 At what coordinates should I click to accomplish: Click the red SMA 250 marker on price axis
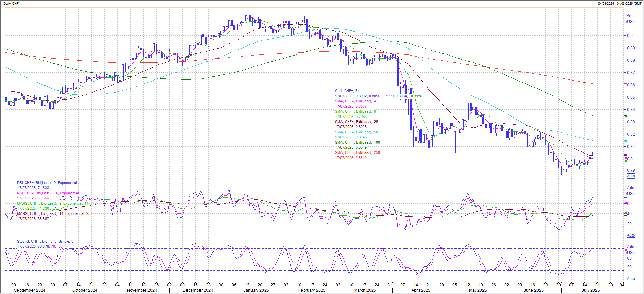626,84
